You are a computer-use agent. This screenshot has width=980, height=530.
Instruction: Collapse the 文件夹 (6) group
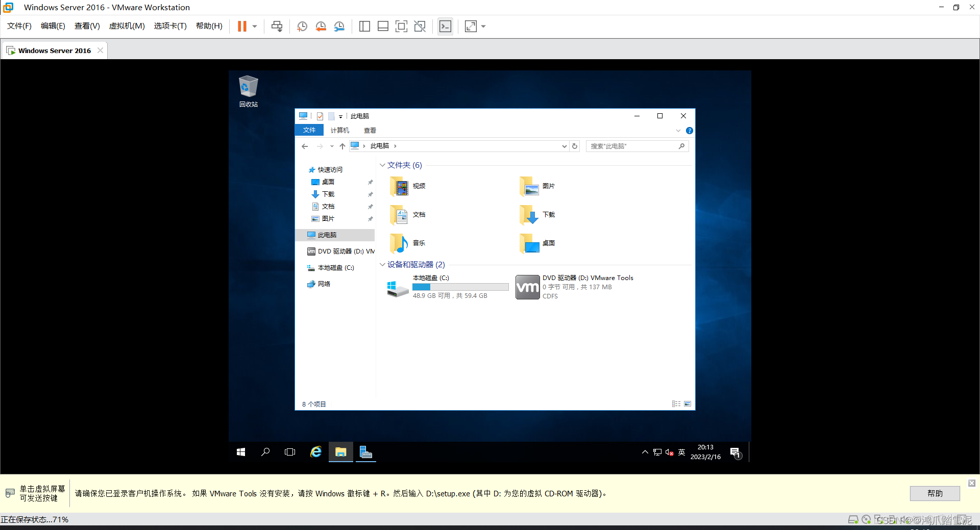coord(382,165)
